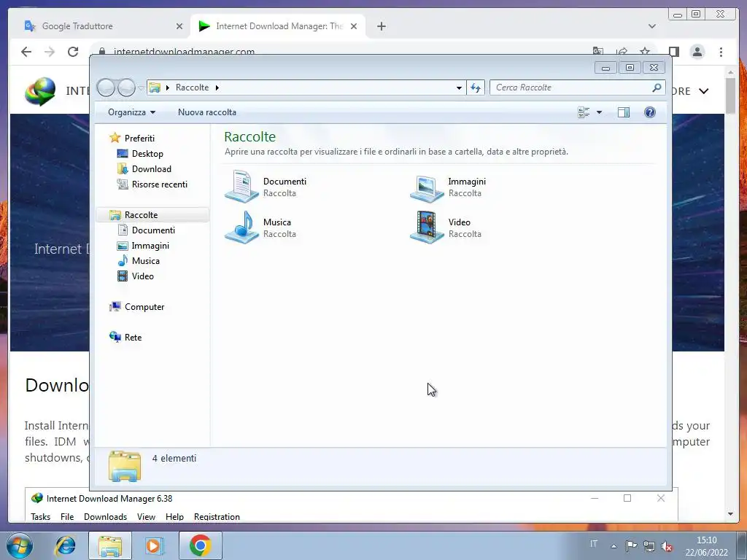
Task: Click the IDM globe logo on the webpage
Action: coord(41,91)
